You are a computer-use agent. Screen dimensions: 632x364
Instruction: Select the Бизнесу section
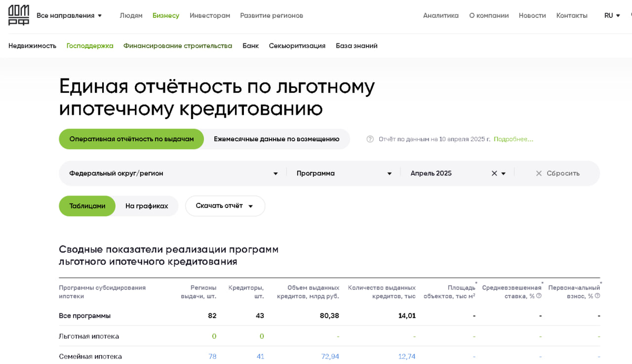tap(166, 16)
